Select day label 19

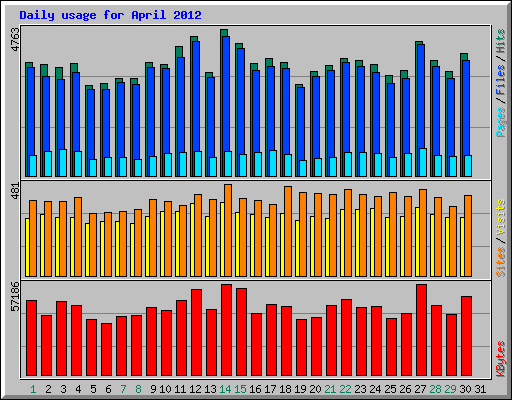pos(300,389)
